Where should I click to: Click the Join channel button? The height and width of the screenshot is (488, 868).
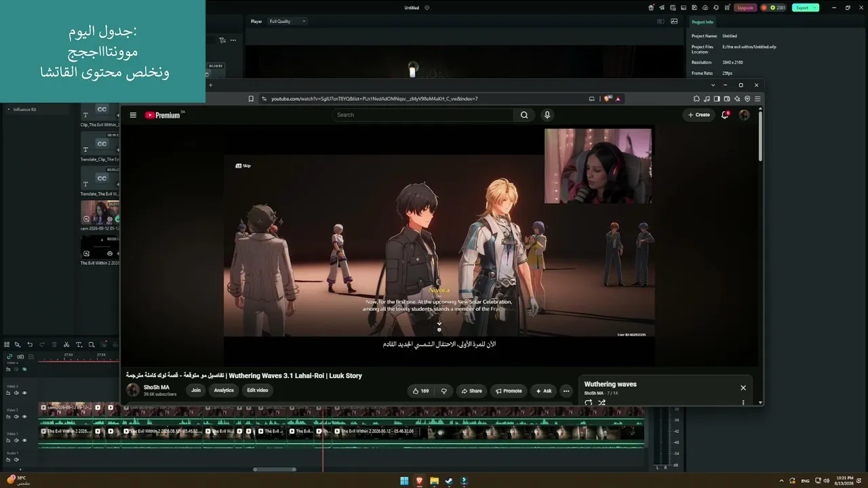[196, 390]
